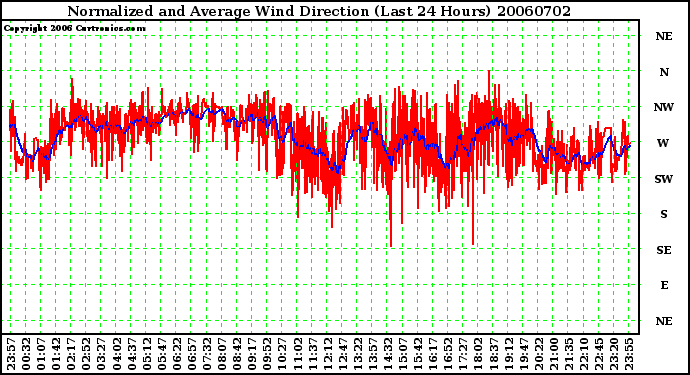This screenshot has height=375, width=690.
Task: Click the S direction label
Action: [x=664, y=214]
